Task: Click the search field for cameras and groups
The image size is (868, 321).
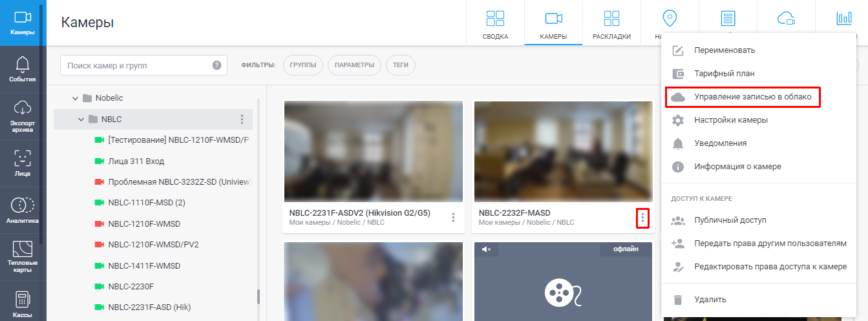Action: (143, 65)
